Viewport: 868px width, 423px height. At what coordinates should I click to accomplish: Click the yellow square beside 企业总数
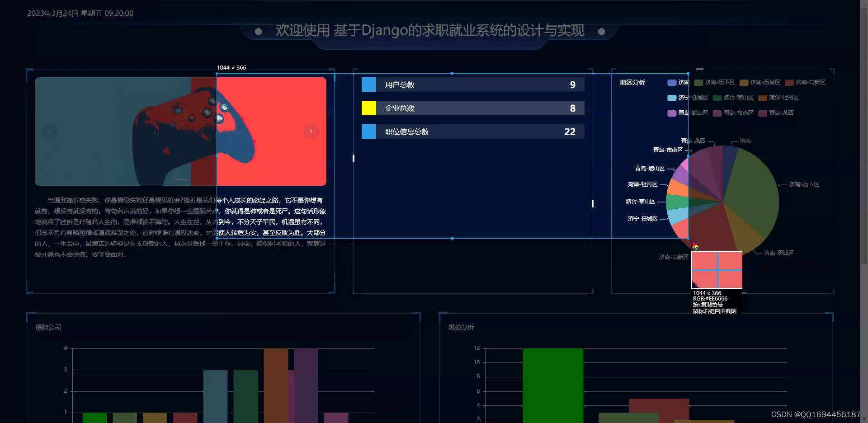coord(369,108)
